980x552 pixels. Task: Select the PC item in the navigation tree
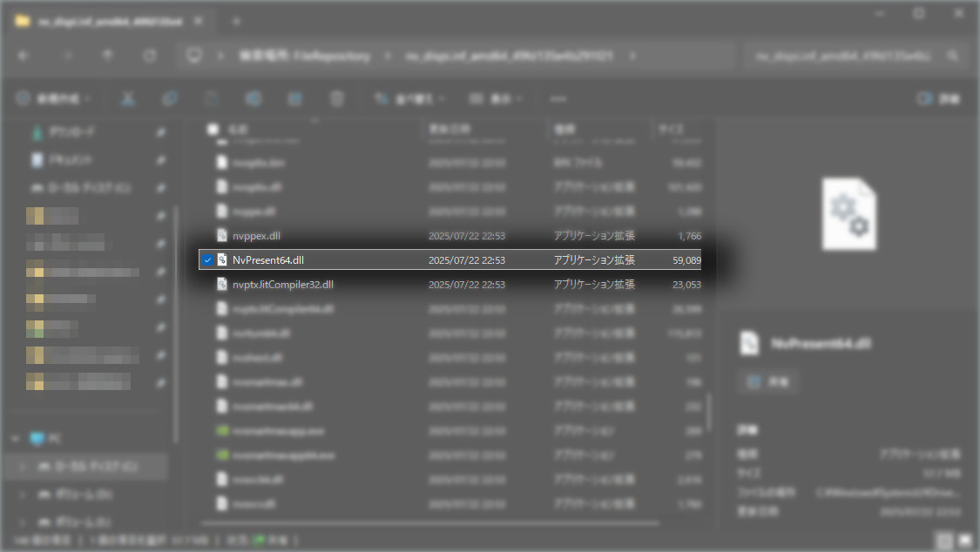click(x=46, y=438)
